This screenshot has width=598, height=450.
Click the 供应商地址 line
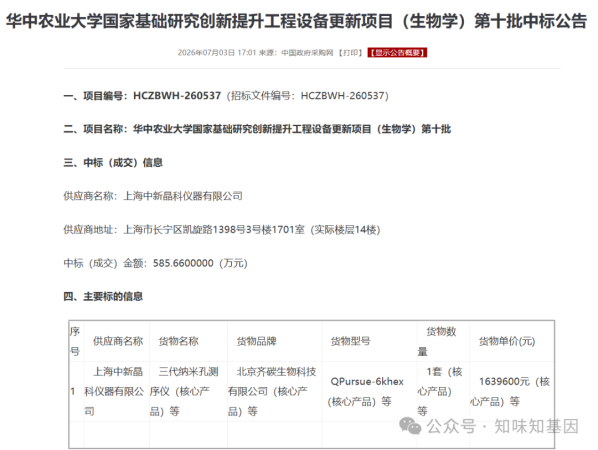tap(222, 230)
